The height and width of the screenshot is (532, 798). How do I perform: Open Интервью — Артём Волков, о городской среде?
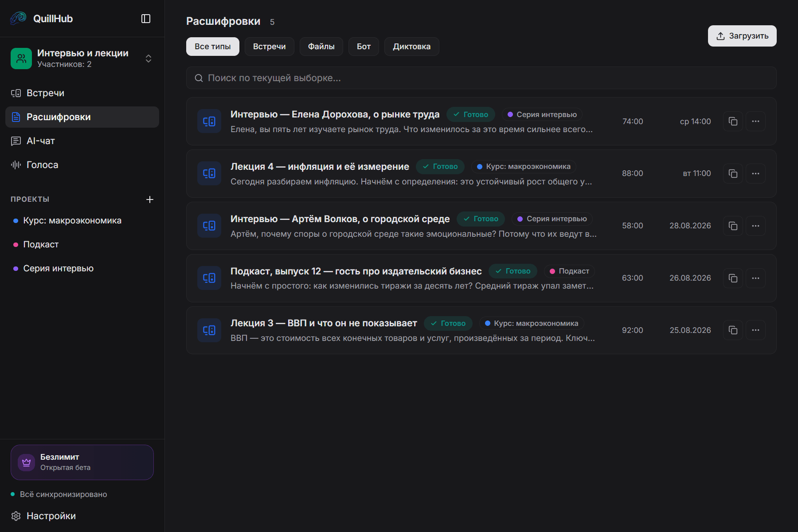pos(340,219)
